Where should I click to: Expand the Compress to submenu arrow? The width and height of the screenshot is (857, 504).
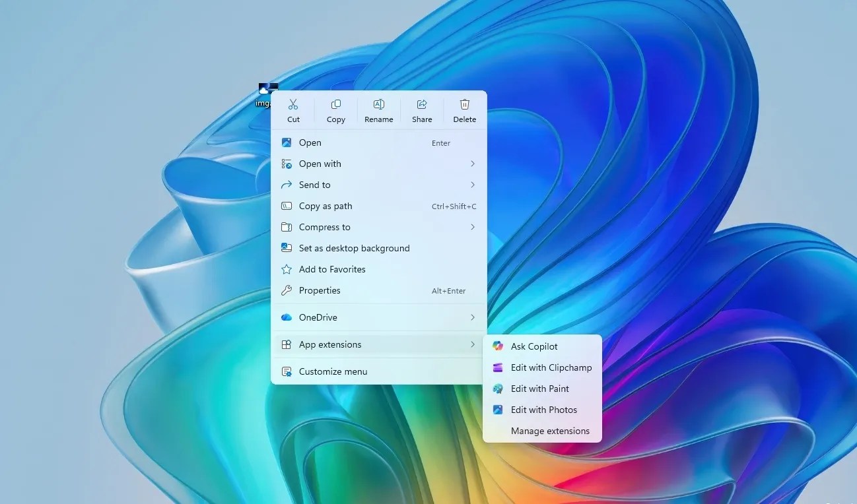pos(473,227)
